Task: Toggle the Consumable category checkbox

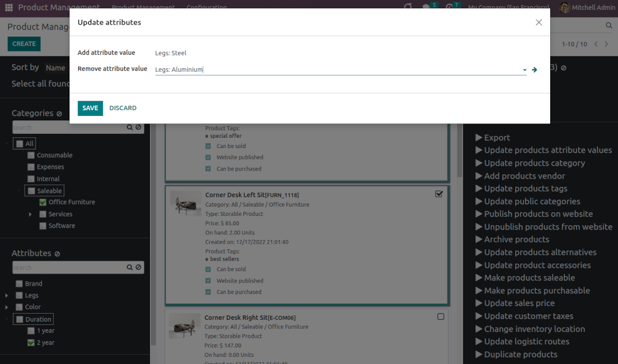Action: coord(31,155)
